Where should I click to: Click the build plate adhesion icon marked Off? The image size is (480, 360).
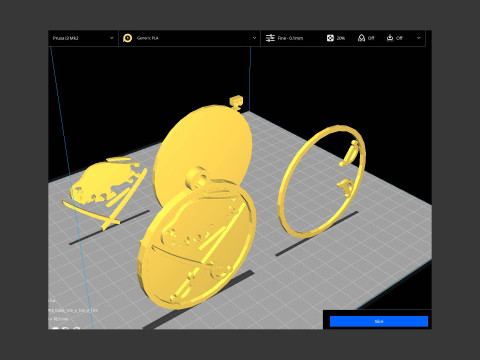click(390, 38)
